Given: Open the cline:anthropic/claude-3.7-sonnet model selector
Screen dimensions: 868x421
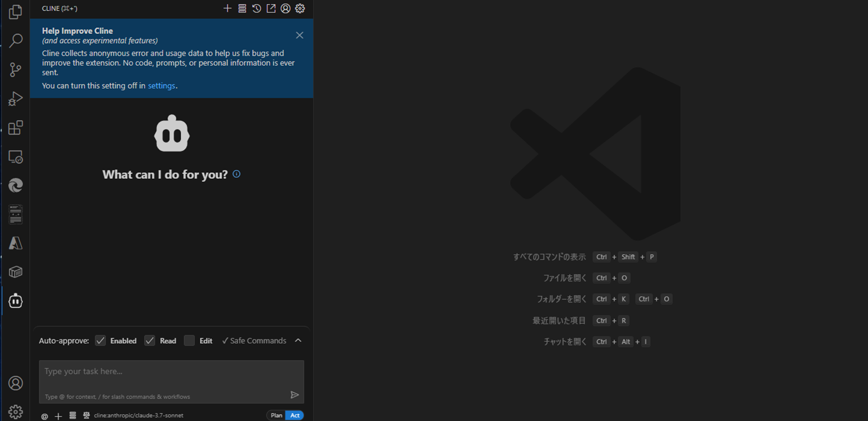Looking at the screenshot, I should click(x=138, y=416).
